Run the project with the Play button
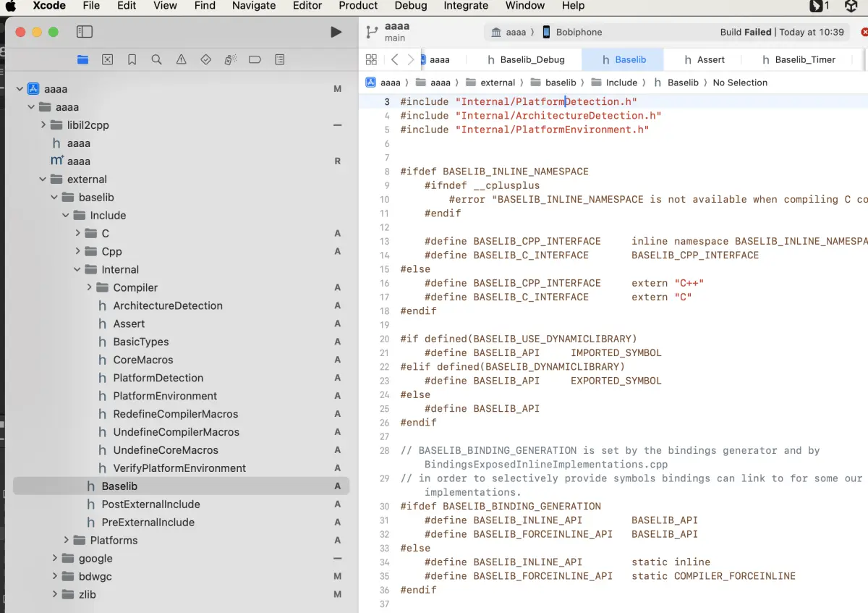This screenshot has width=868, height=613. click(x=335, y=32)
